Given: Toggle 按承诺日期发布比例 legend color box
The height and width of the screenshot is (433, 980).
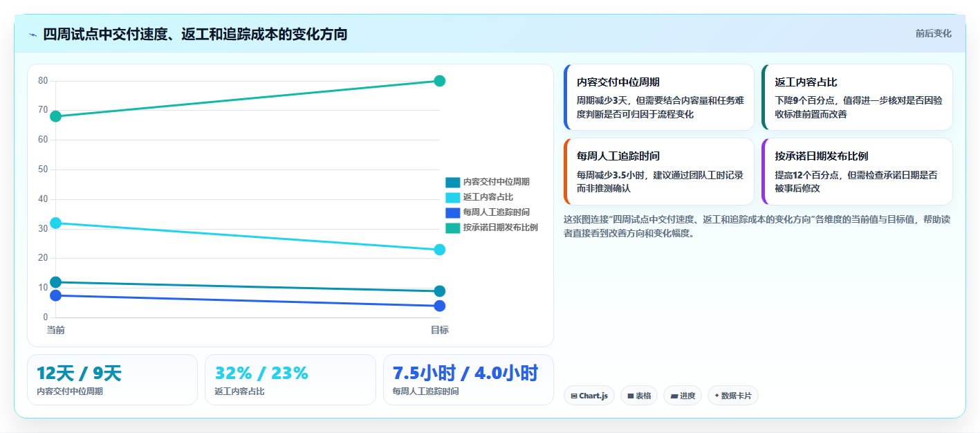Looking at the screenshot, I should pos(452,228).
